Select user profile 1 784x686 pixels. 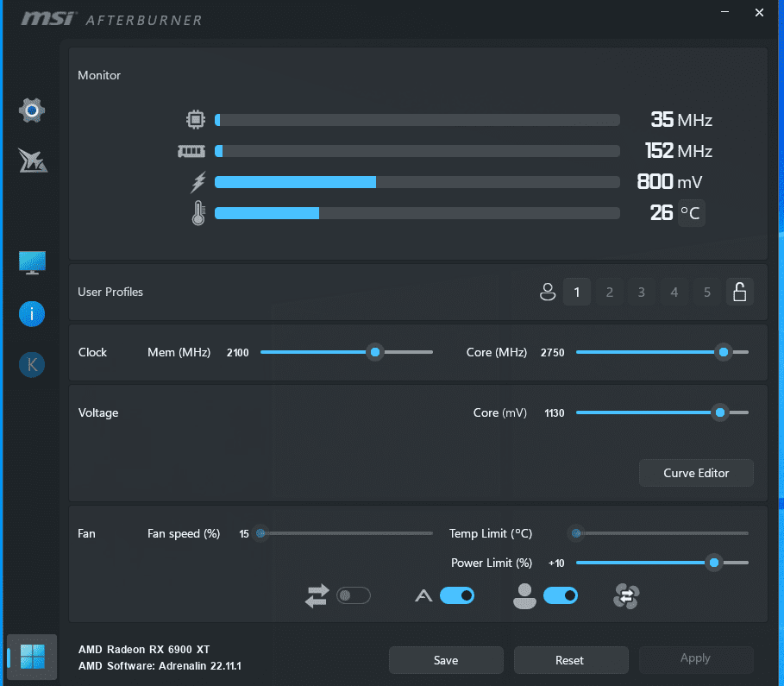[577, 292]
